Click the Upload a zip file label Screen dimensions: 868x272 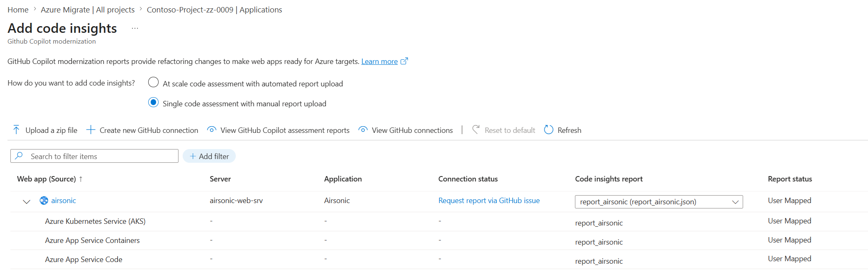(51, 130)
